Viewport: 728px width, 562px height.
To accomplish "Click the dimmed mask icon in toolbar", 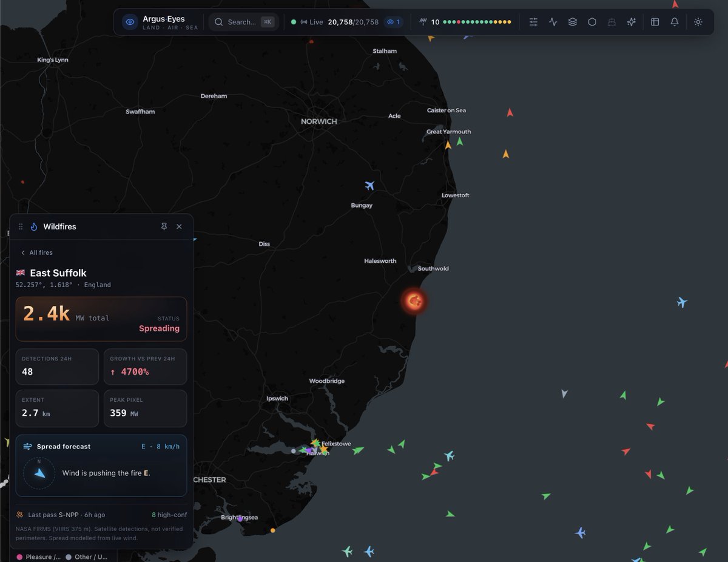I will (x=612, y=22).
